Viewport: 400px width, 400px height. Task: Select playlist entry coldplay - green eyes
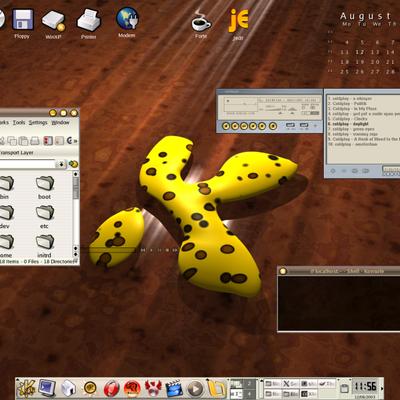(x=351, y=129)
